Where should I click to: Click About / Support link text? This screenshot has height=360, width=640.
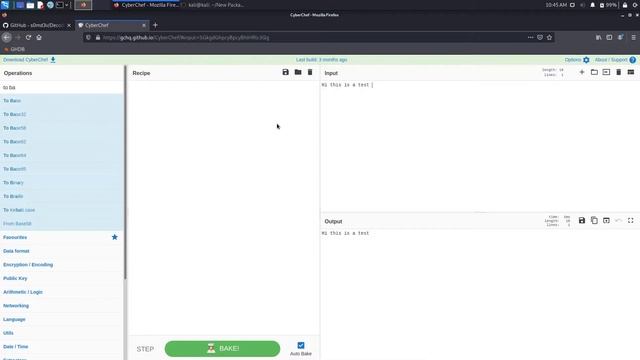pos(611,60)
